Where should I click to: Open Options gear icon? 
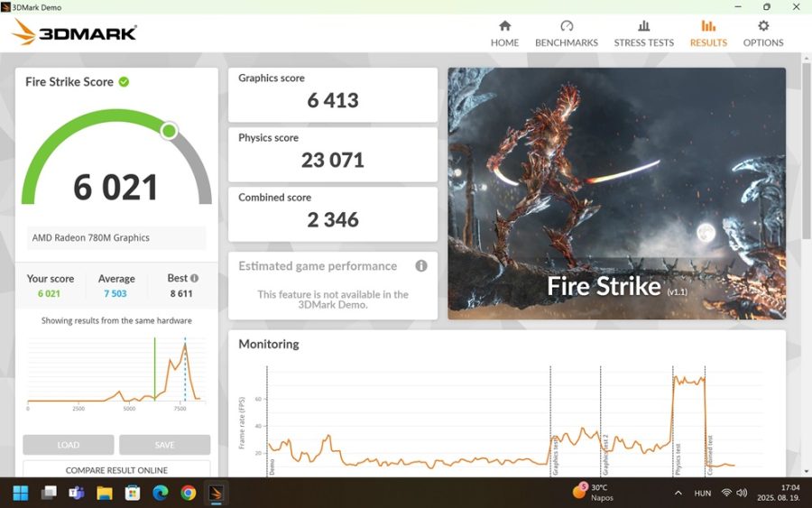(763, 26)
